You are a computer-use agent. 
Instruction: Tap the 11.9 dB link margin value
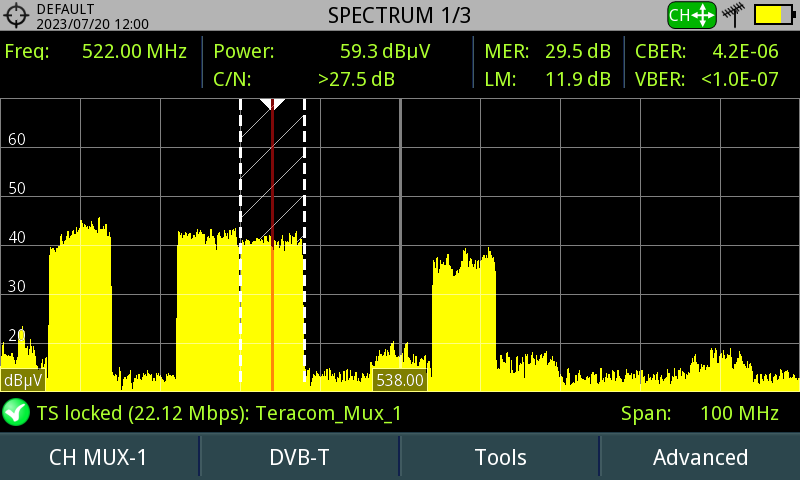click(x=578, y=80)
